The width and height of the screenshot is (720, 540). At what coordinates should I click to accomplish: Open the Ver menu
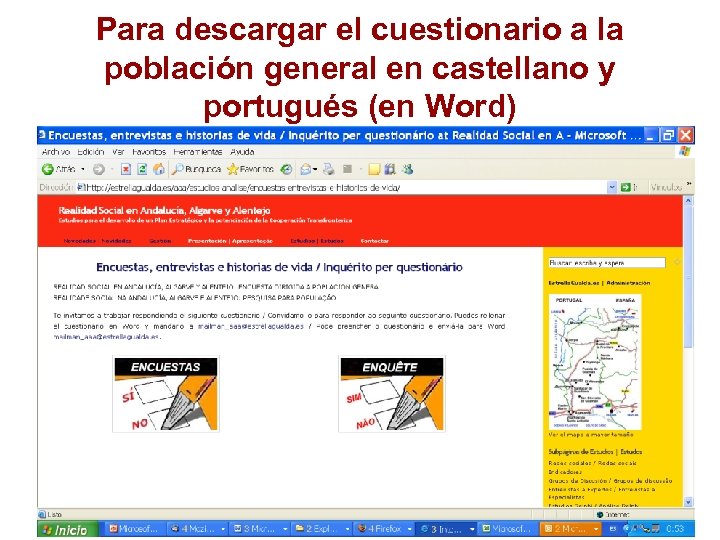point(118,152)
